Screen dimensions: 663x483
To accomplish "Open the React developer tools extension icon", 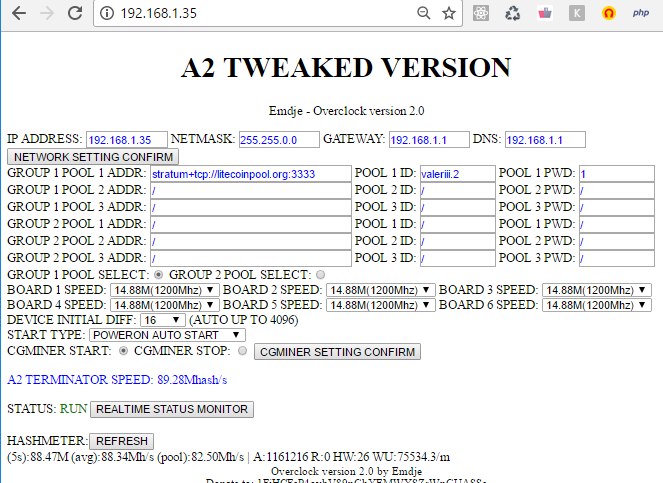I will click(482, 13).
